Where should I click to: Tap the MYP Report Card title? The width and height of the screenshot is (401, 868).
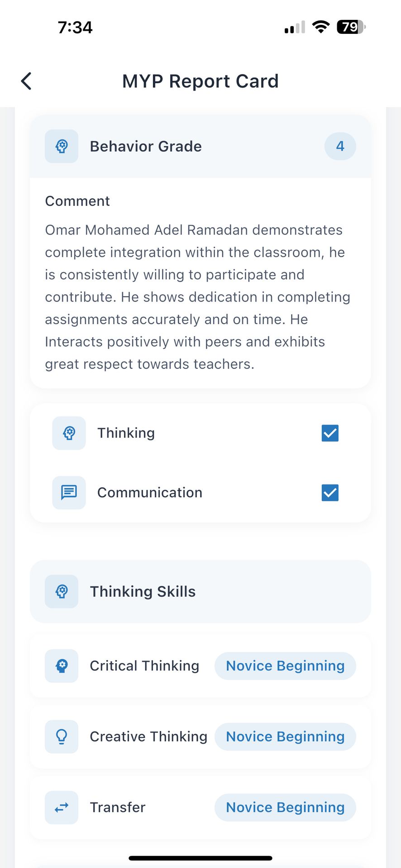point(200,81)
